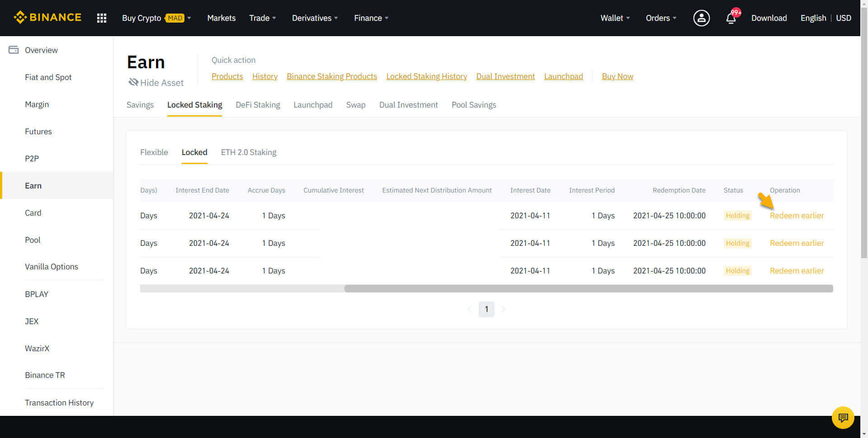Click the Overview wallet icon in sidebar
868x438 pixels.
tap(14, 50)
